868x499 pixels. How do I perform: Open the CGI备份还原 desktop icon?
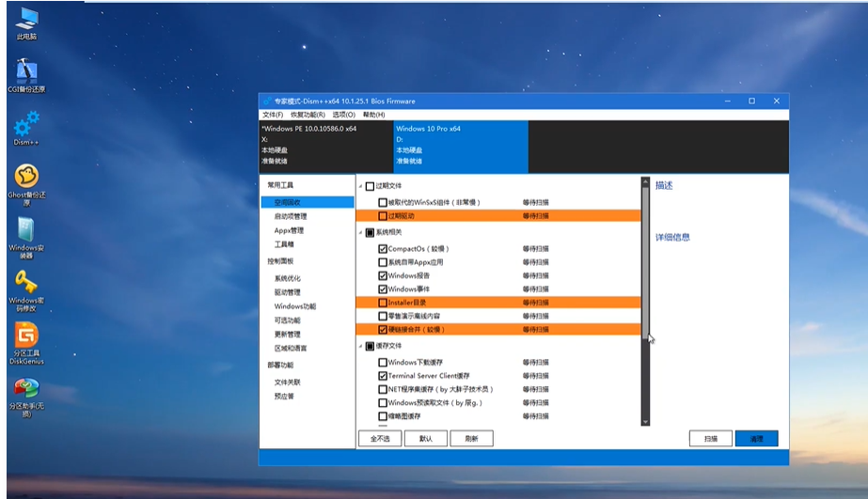[x=26, y=76]
